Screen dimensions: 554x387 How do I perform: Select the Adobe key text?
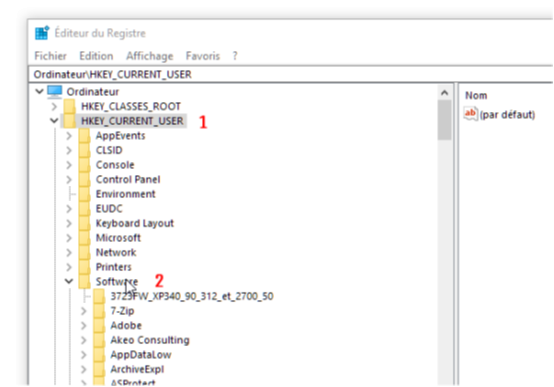(126, 326)
